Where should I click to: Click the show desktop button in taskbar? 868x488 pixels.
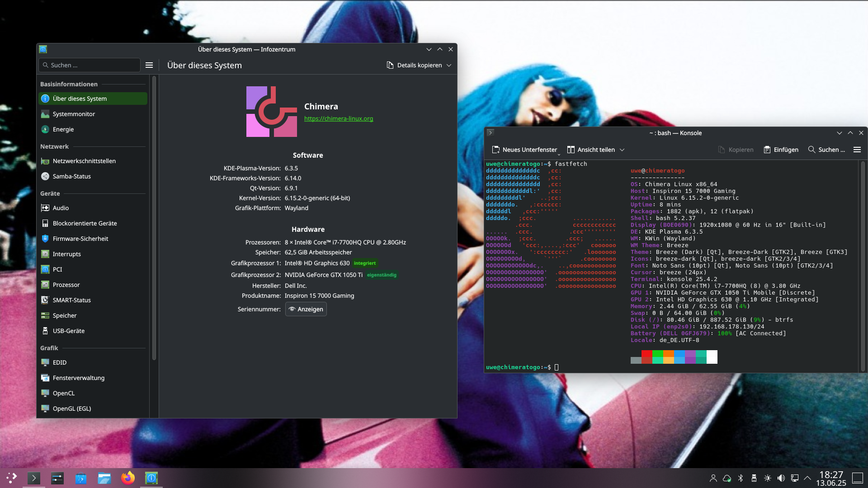[858, 478]
